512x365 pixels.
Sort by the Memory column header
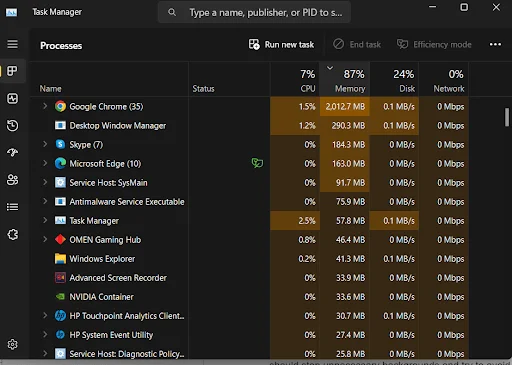[345, 80]
